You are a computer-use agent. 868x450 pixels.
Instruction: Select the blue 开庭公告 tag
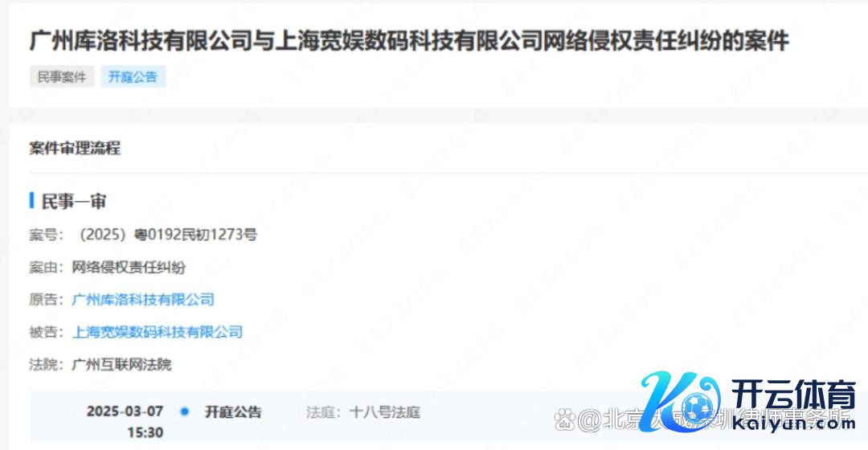(133, 76)
